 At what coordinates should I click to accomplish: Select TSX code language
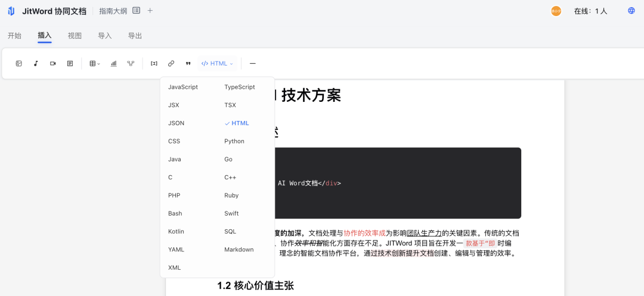click(230, 105)
